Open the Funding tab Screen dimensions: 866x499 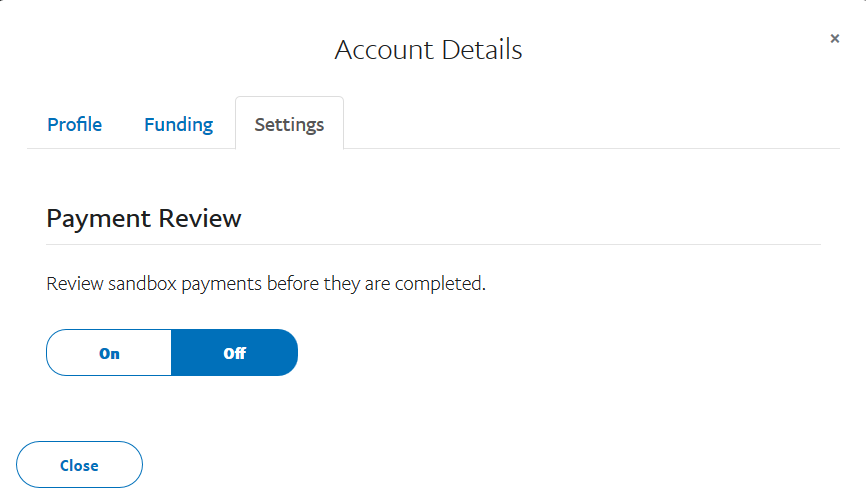point(178,125)
